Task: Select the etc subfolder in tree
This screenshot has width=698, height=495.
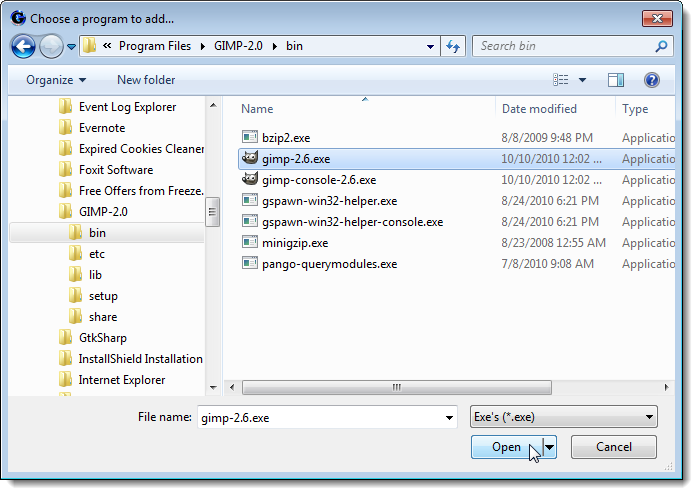Action: pos(97,254)
